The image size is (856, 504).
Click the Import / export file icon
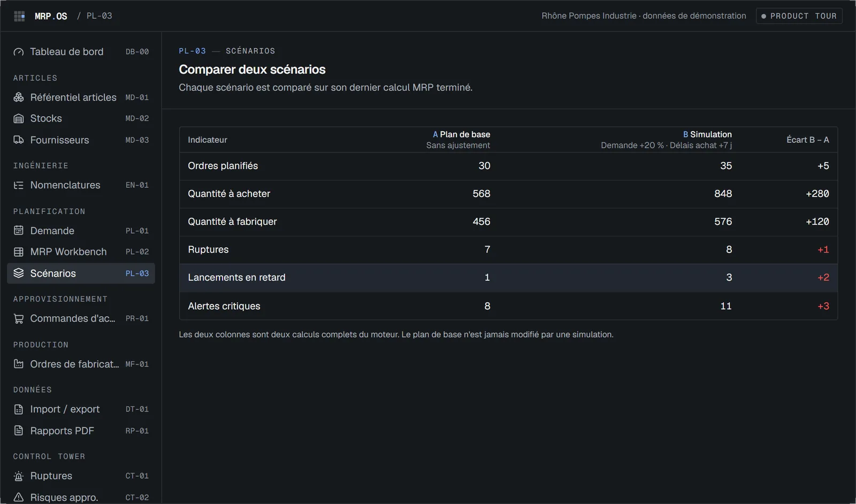[x=19, y=409]
